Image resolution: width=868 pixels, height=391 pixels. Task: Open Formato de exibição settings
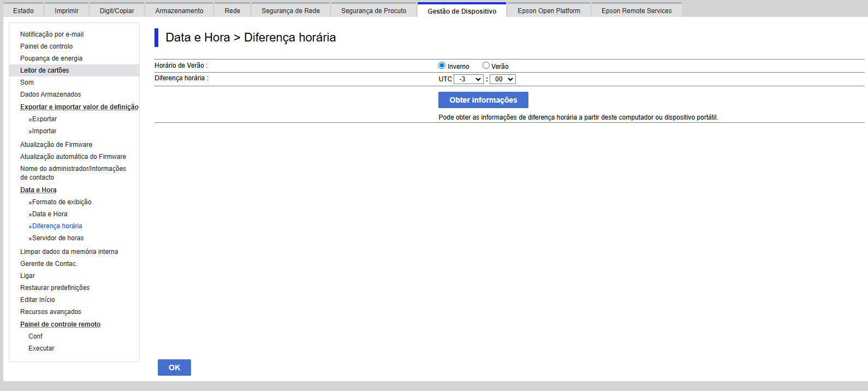pos(62,202)
